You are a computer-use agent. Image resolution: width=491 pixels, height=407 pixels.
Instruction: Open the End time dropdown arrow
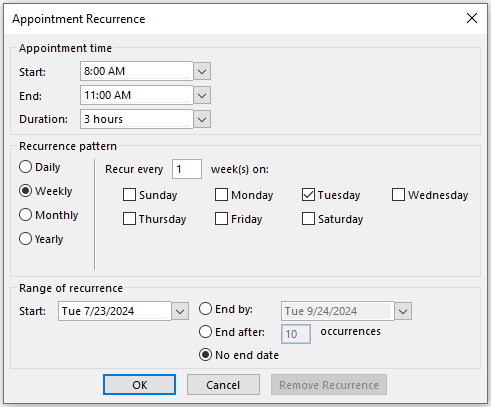point(202,95)
